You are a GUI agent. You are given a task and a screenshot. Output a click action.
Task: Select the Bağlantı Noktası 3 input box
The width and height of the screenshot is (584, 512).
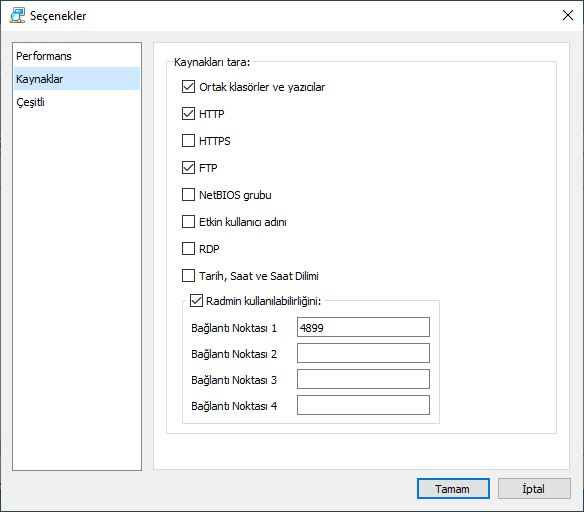tap(363, 379)
